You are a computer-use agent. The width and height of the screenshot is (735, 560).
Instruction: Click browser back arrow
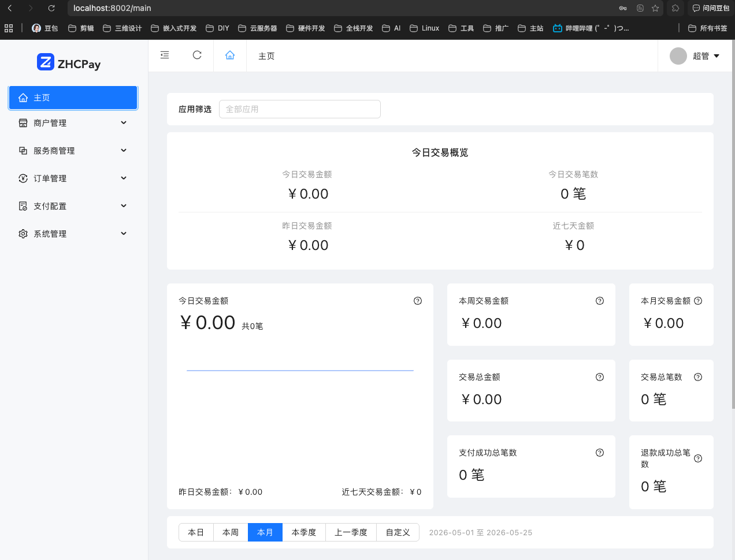coord(10,8)
